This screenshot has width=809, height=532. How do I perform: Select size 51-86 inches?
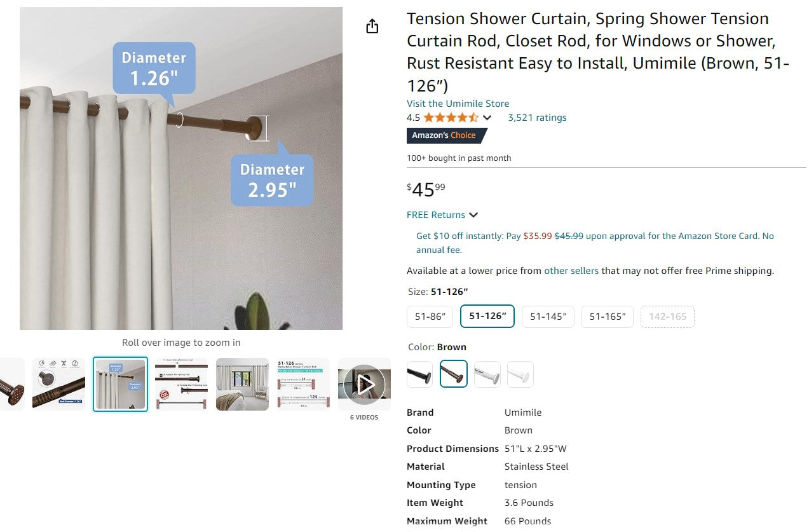point(430,316)
